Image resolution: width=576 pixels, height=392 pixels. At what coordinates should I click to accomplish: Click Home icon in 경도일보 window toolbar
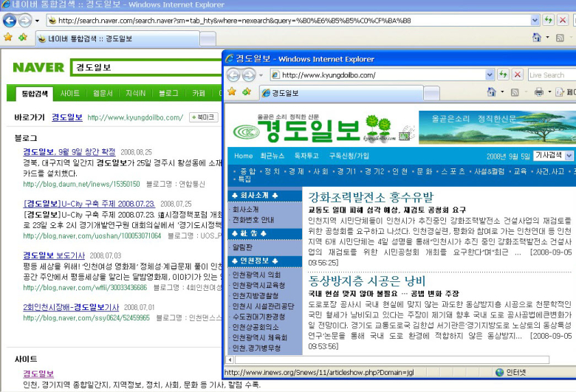pyautogui.click(x=492, y=92)
